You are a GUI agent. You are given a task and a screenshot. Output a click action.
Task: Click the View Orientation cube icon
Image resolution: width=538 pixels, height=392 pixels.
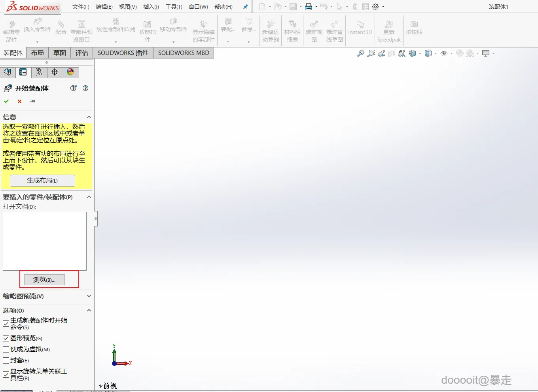coord(413,53)
